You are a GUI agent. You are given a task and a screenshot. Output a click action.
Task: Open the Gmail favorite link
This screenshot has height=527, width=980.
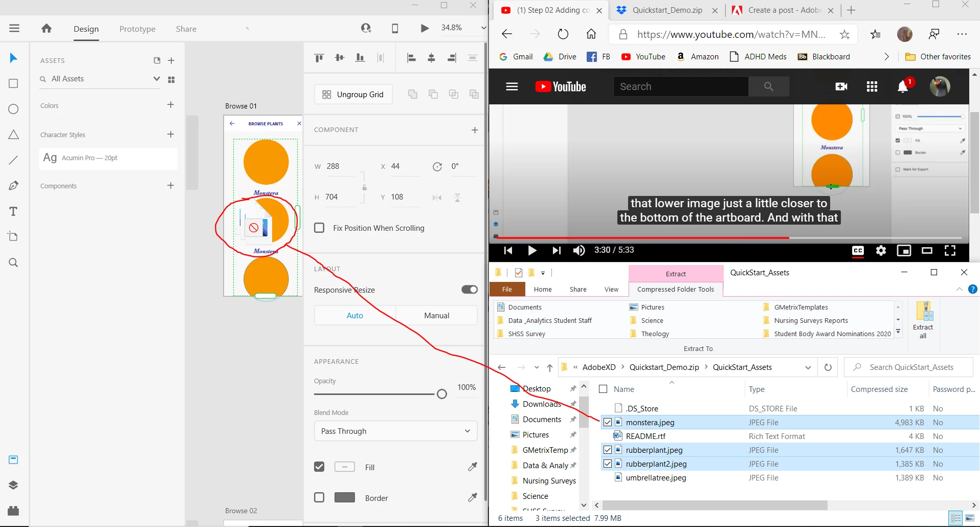516,57
